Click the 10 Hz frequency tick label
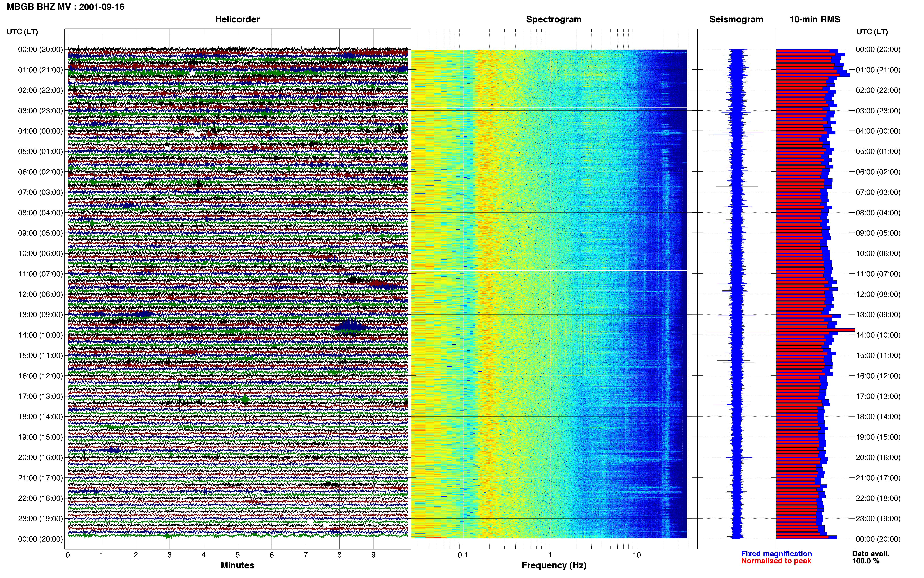The height and width of the screenshot is (578, 924). click(637, 555)
